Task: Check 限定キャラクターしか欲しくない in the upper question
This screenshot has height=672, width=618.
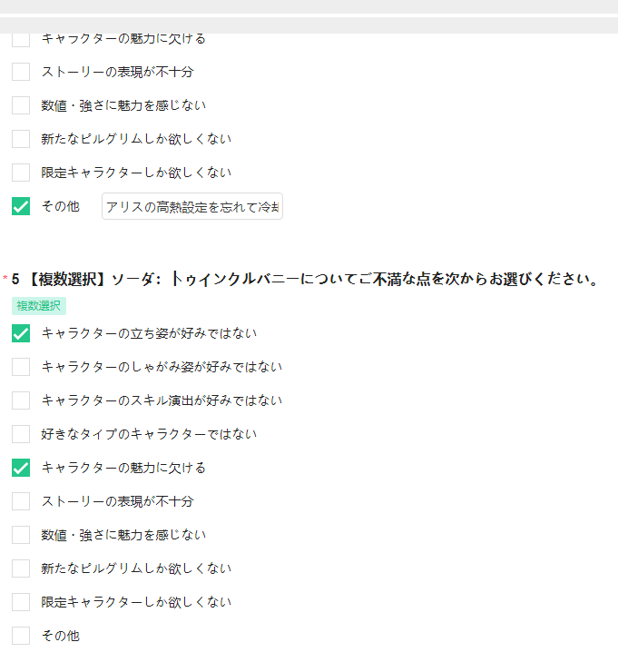Action: click(x=21, y=173)
